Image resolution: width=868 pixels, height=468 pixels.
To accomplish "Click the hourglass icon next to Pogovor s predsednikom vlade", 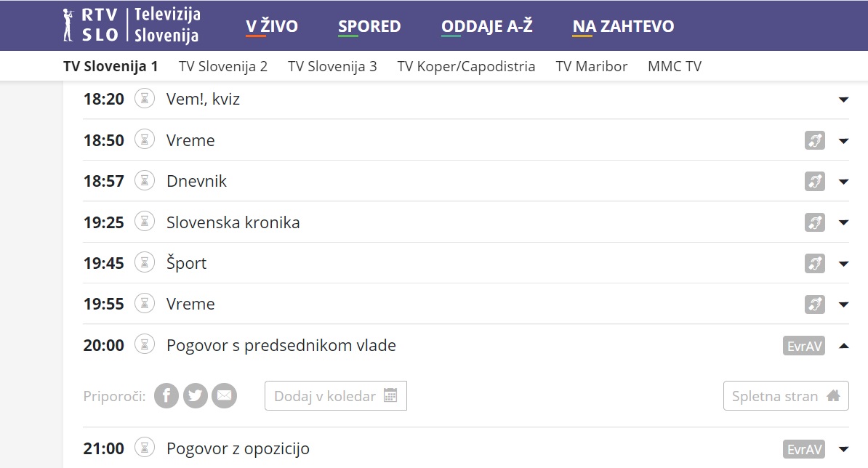I will coord(146,345).
